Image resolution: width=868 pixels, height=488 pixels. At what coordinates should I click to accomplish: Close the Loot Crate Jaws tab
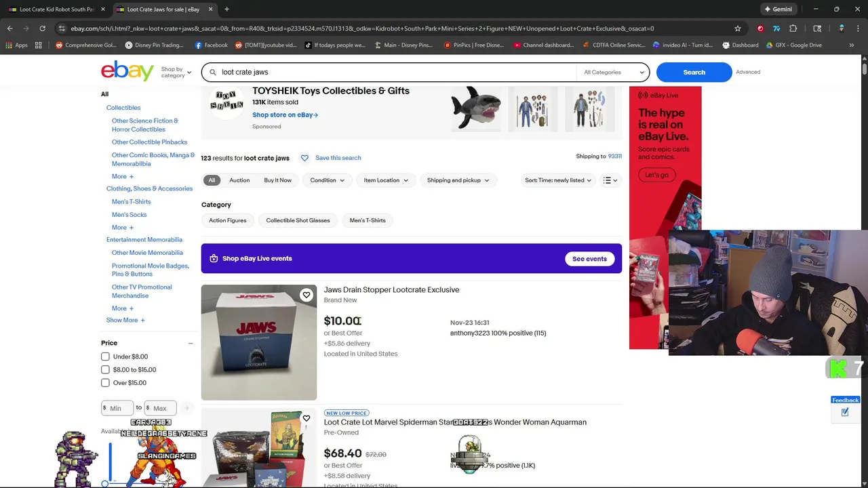point(211,9)
